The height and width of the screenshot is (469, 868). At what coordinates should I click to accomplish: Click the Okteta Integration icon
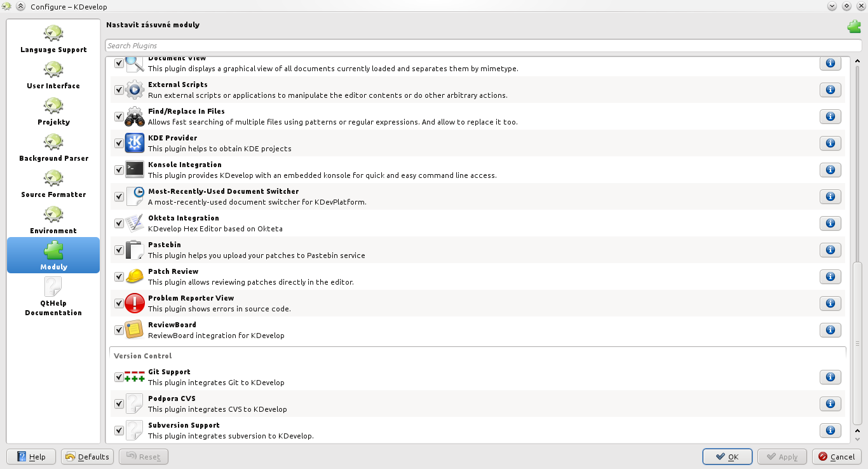[135, 223]
